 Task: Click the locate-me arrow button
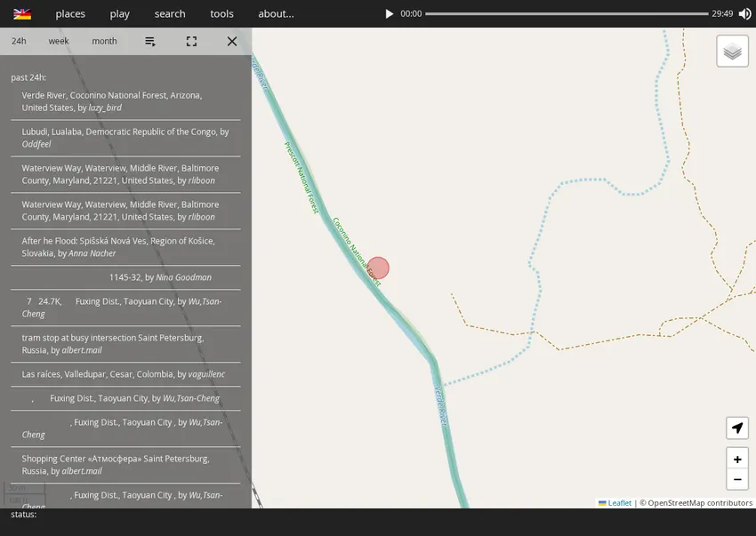[737, 428]
